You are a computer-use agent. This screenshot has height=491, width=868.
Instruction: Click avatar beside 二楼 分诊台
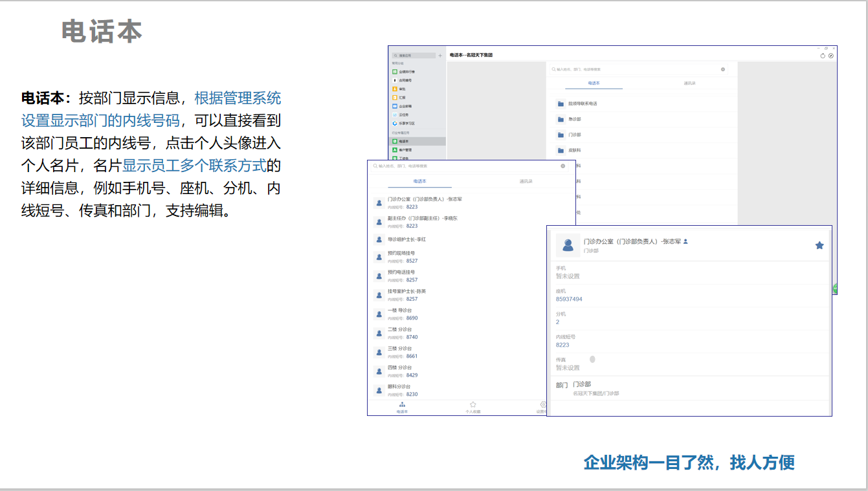tap(379, 333)
